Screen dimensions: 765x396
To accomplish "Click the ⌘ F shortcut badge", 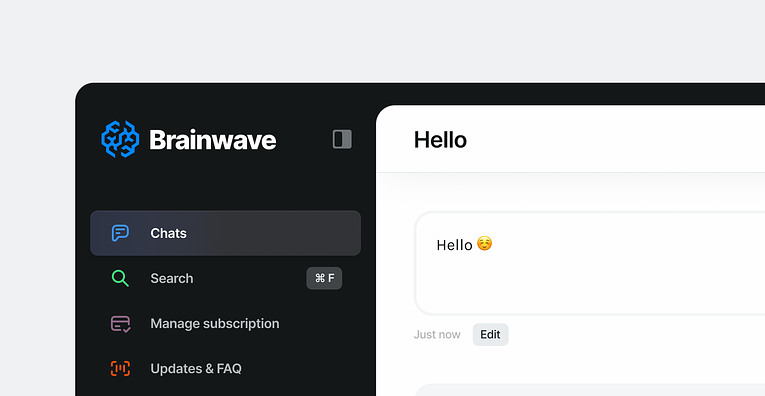I will (x=324, y=278).
